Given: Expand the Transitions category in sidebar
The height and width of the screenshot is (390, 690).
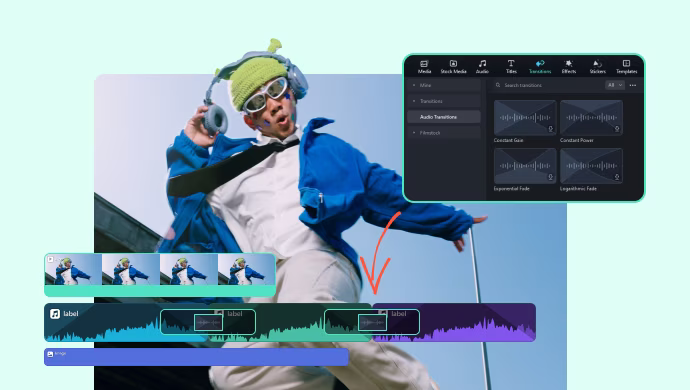Looking at the screenshot, I should (x=444, y=101).
